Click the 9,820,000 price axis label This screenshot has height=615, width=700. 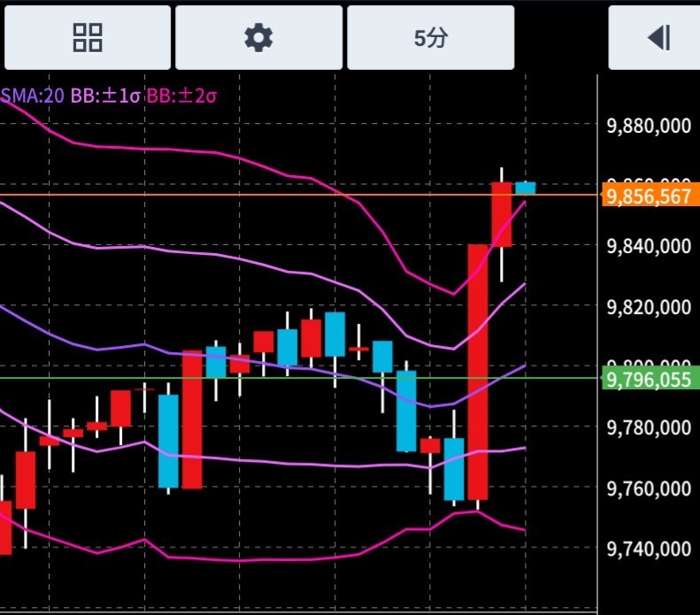click(x=648, y=308)
